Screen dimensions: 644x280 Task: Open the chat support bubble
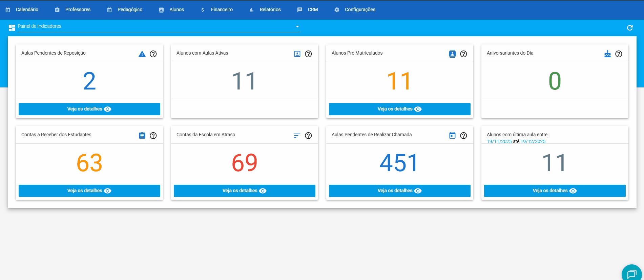pyautogui.click(x=631, y=274)
